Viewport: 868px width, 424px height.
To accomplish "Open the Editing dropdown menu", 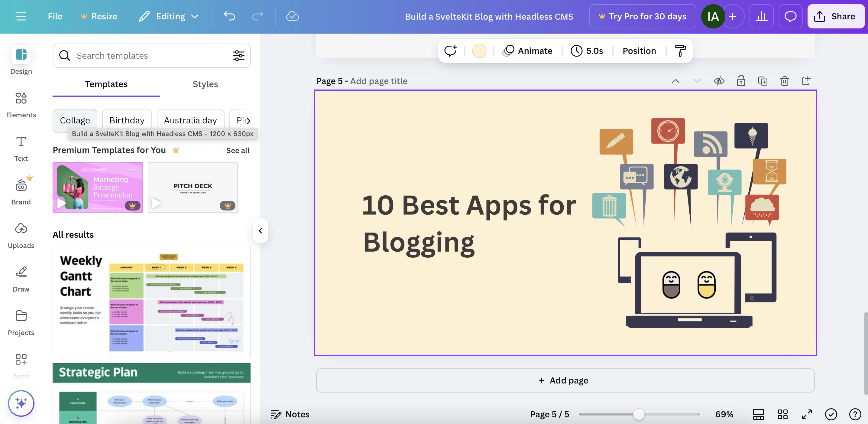I will pyautogui.click(x=168, y=16).
